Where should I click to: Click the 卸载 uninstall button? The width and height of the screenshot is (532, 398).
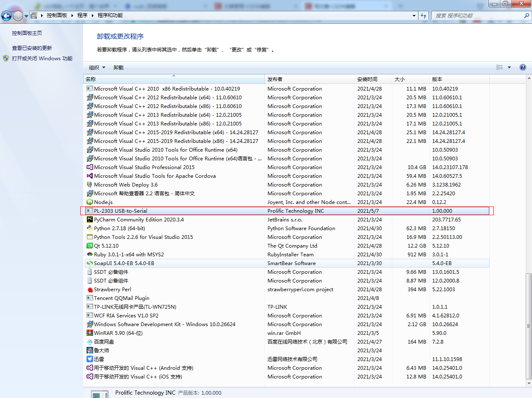pyautogui.click(x=119, y=67)
